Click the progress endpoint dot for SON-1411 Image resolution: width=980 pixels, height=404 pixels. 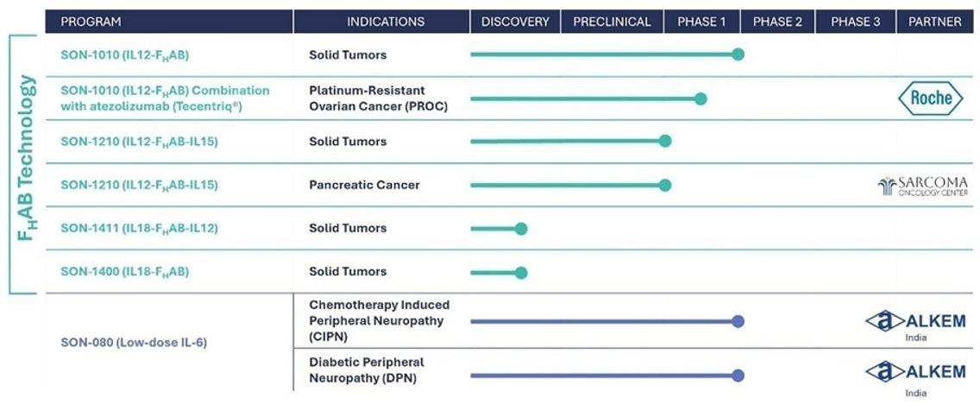click(x=521, y=229)
